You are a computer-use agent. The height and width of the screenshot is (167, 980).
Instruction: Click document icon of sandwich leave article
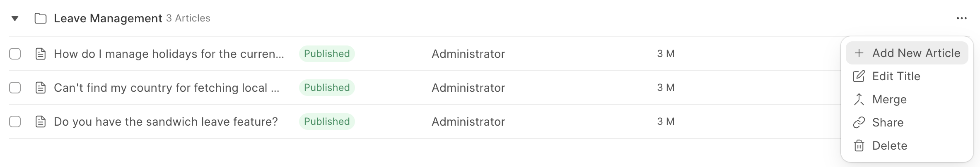[x=40, y=122]
